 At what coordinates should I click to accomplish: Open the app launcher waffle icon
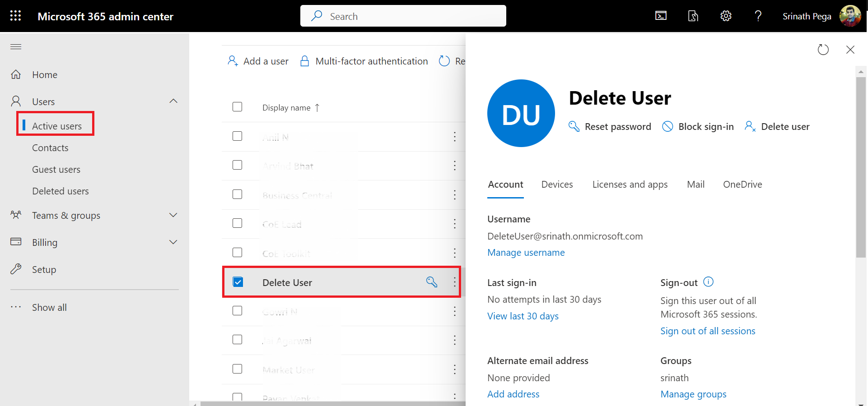(x=16, y=16)
